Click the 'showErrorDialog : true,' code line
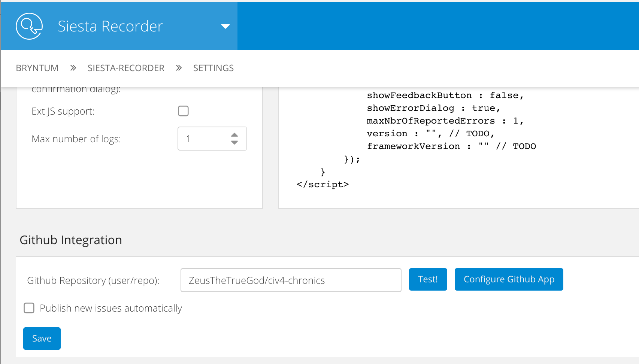The width and height of the screenshot is (639, 364). 433,108
